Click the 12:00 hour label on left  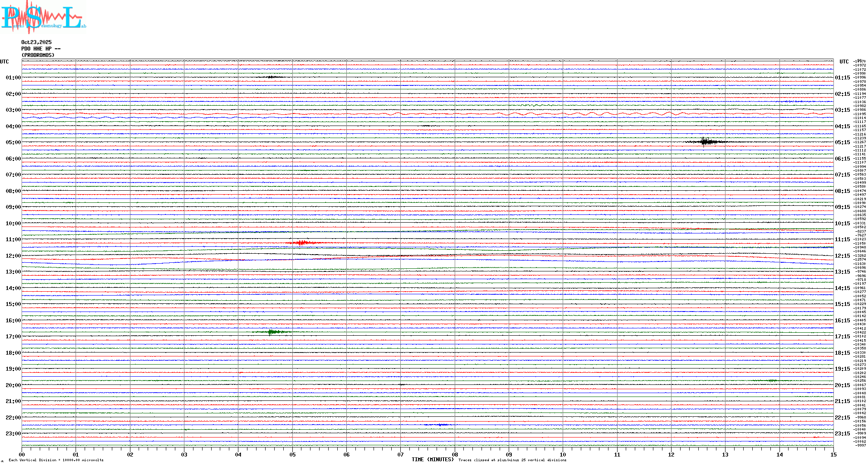click(13, 256)
